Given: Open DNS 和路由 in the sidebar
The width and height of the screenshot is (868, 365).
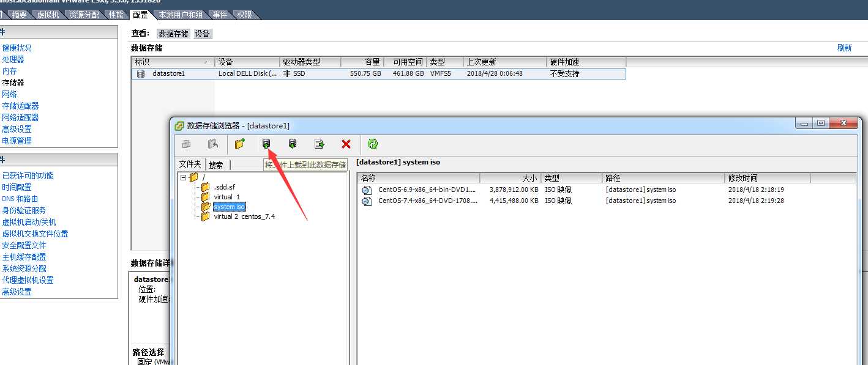Looking at the screenshot, I should [20, 199].
